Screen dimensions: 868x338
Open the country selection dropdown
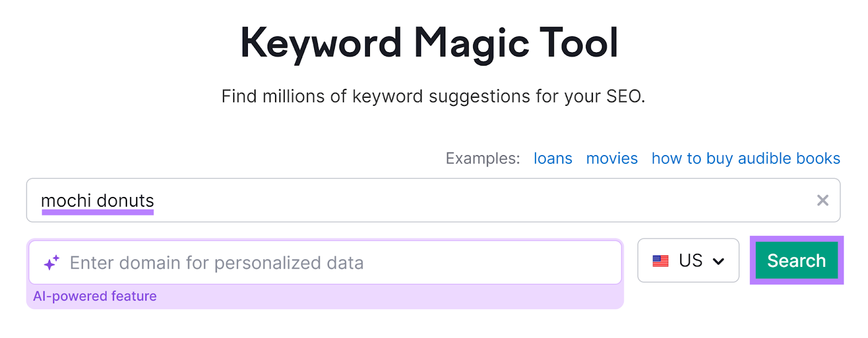coord(688,261)
